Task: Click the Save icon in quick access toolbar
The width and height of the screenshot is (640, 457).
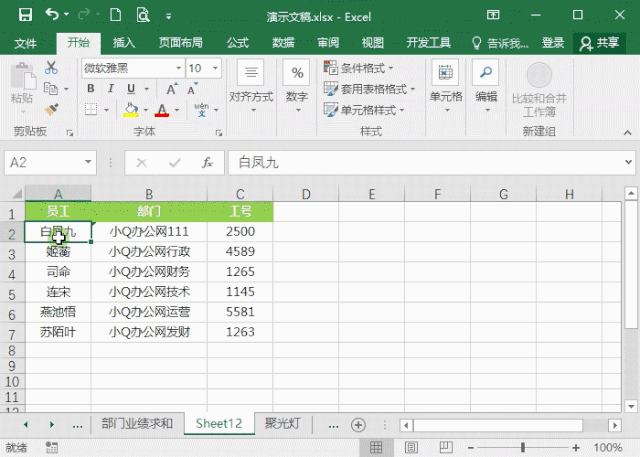Action: click(25, 16)
